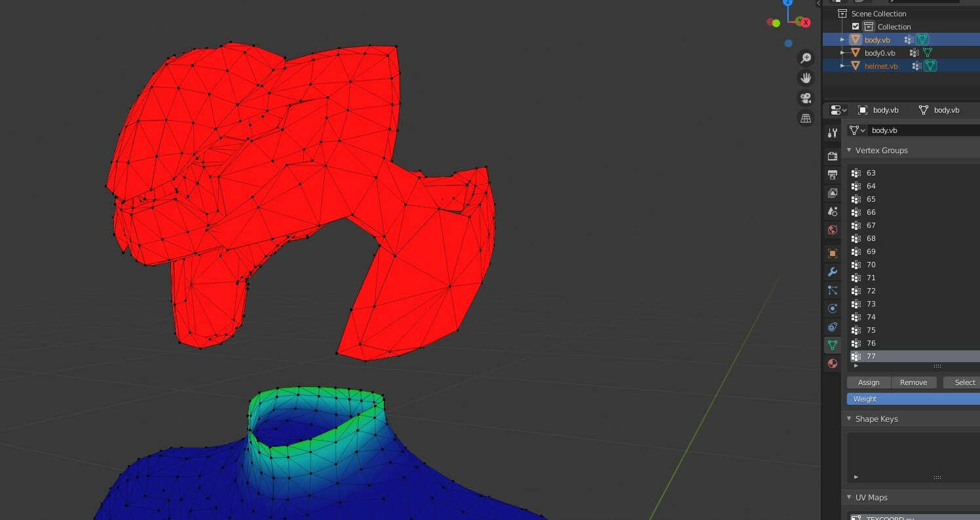Viewport: 980px width, 520px height.
Task: Select vertex group 70
Action: point(914,265)
